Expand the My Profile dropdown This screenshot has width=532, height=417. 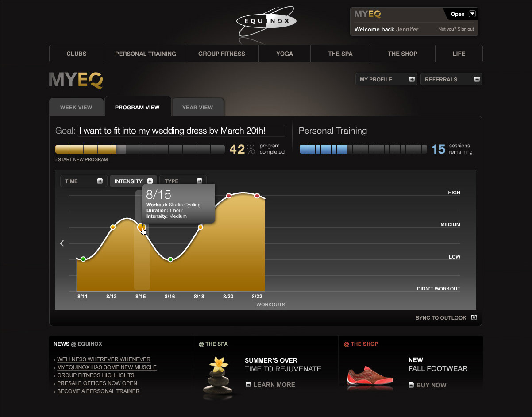(386, 79)
